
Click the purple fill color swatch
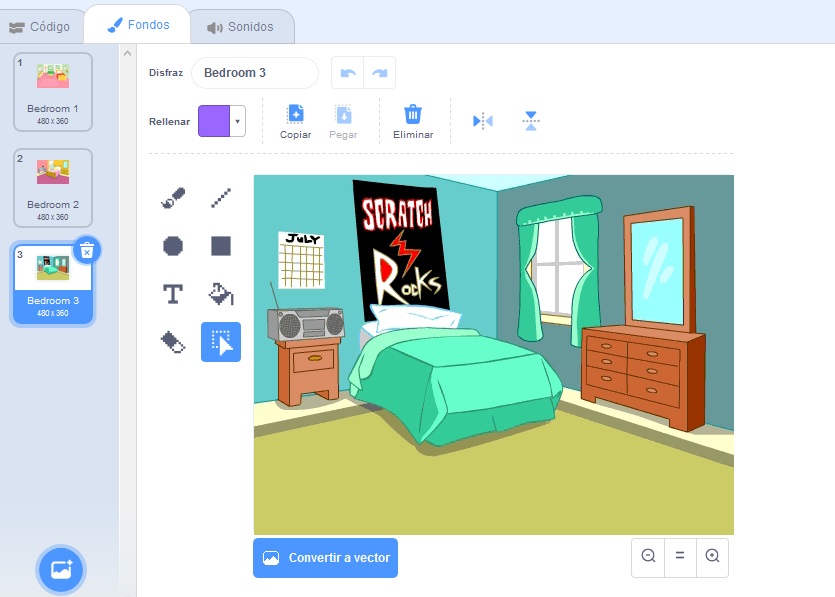(x=214, y=121)
